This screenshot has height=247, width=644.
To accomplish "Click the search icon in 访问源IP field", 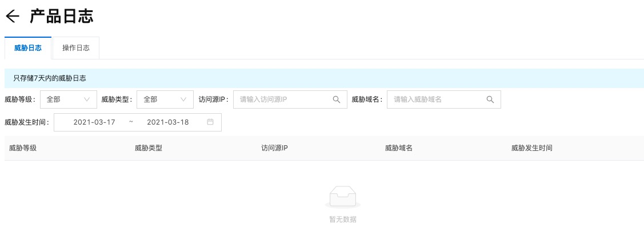I will [x=337, y=99].
